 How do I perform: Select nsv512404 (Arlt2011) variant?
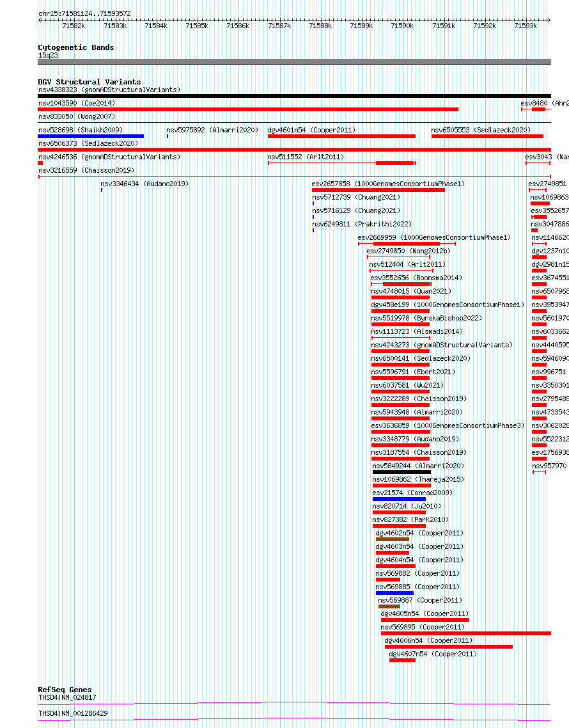pos(407,265)
